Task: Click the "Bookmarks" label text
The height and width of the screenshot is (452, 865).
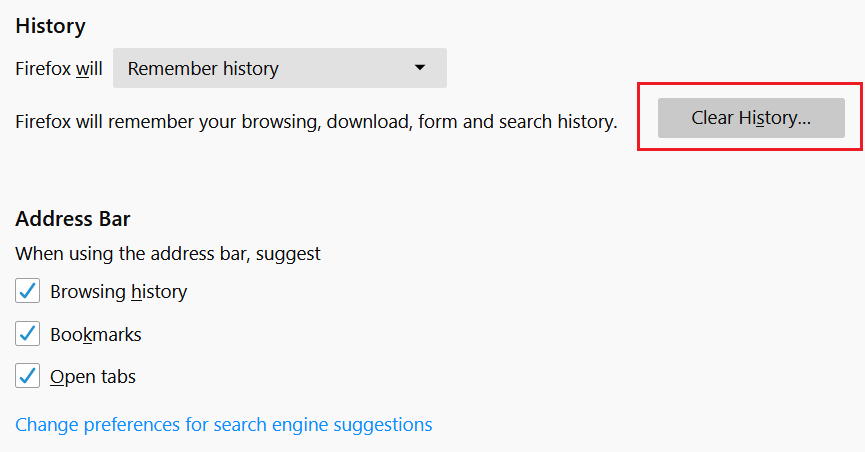Action: pyautogui.click(x=96, y=334)
